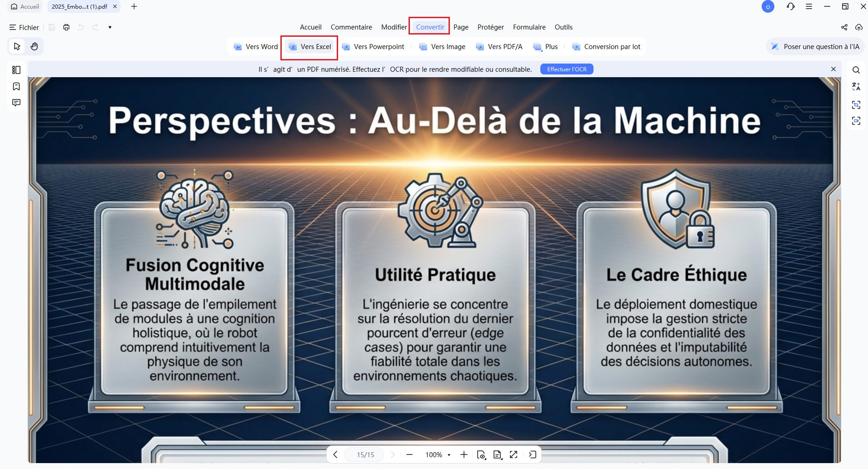Screen dimensions: 868x469
Task: Open the thumbnails panel icon
Action: [16, 70]
